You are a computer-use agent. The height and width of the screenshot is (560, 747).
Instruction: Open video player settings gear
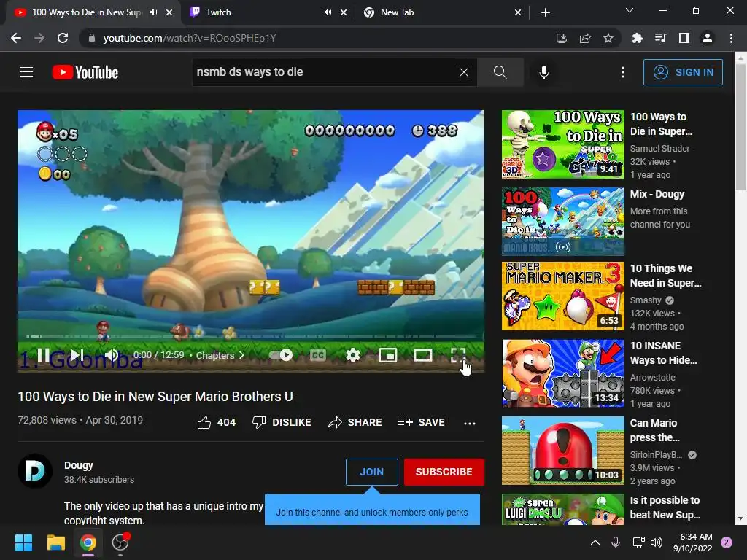pos(352,355)
